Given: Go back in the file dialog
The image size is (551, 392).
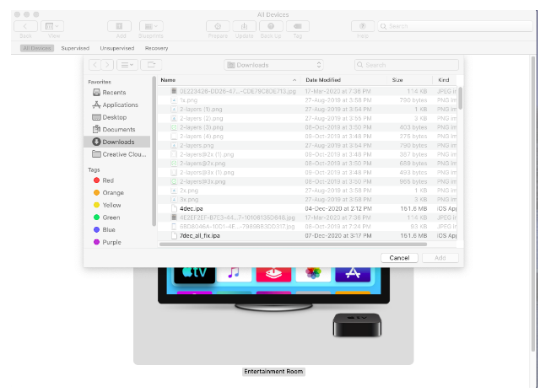Looking at the screenshot, I should click(95, 65).
